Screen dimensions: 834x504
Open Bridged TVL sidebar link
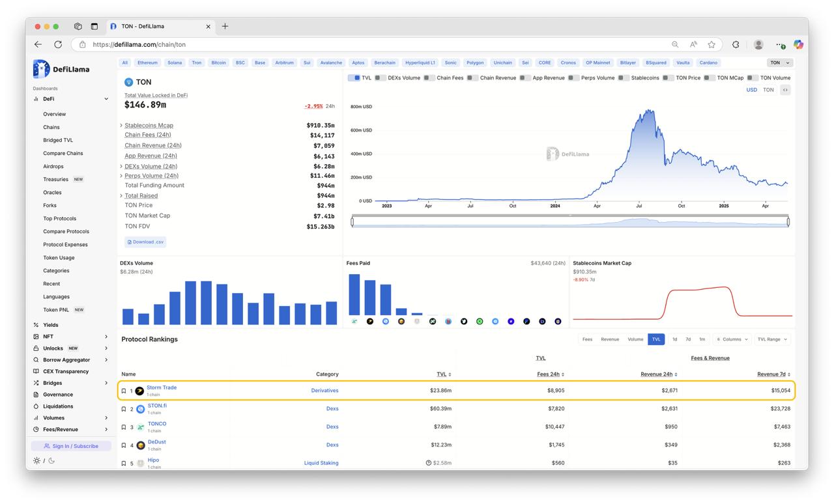58,140
